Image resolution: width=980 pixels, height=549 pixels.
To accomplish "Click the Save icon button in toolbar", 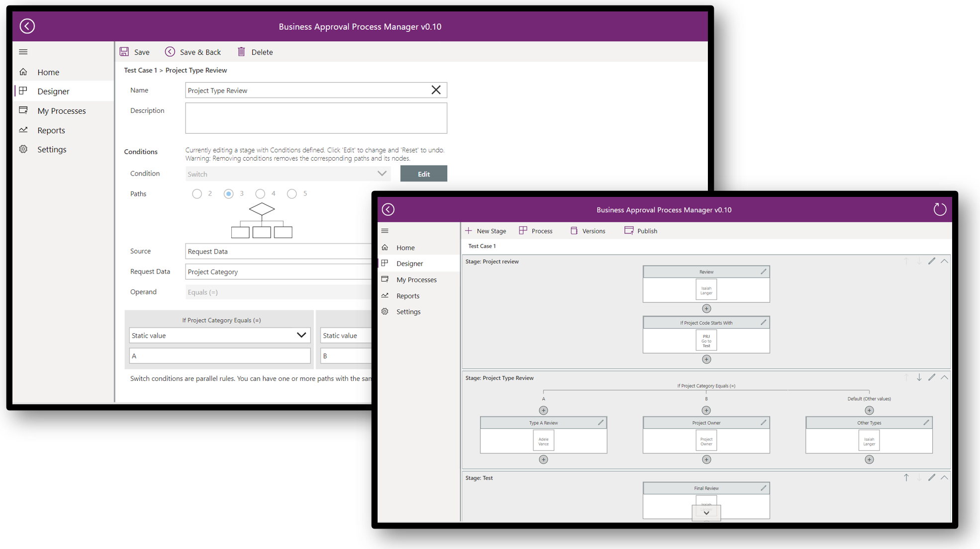I will 124,52.
